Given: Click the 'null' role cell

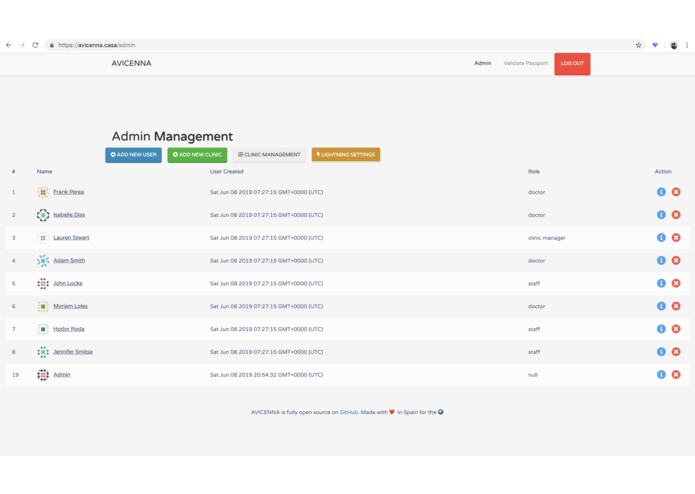Looking at the screenshot, I should pos(532,375).
